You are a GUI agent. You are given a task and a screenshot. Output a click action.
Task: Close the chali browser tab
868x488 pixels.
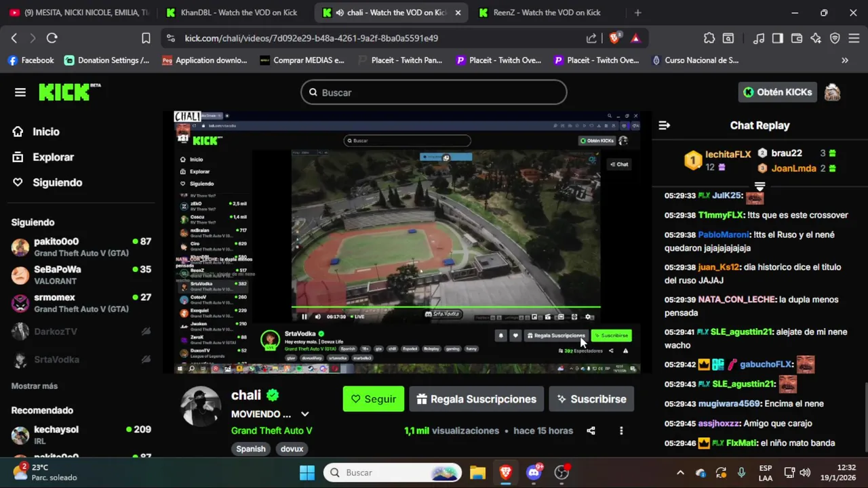pyautogui.click(x=458, y=12)
